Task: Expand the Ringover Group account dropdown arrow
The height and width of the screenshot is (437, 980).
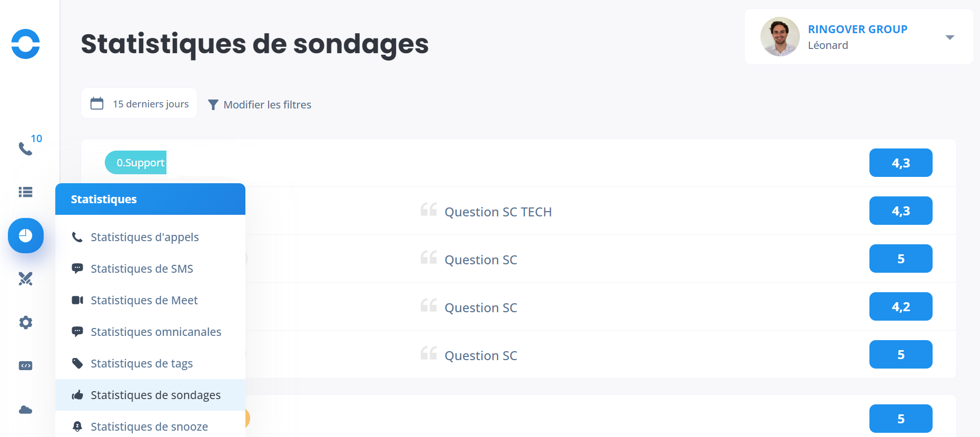Action: click(x=950, y=37)
